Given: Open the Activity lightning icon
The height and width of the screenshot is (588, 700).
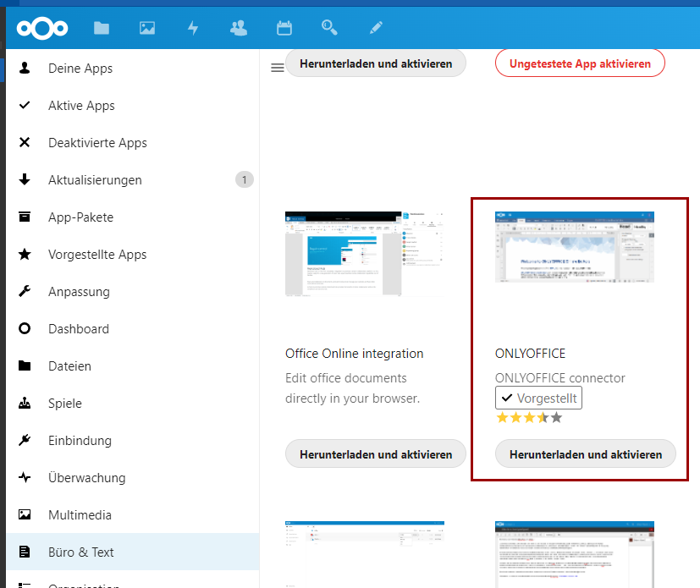Looking at the screenshot, I should point(193,28).
